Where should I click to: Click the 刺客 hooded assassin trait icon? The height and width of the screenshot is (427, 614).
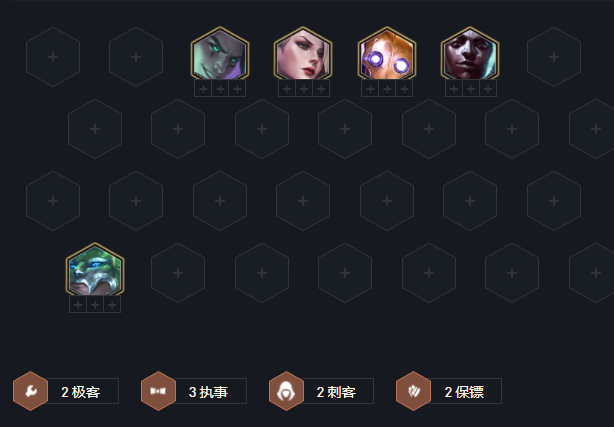[286, 391]
